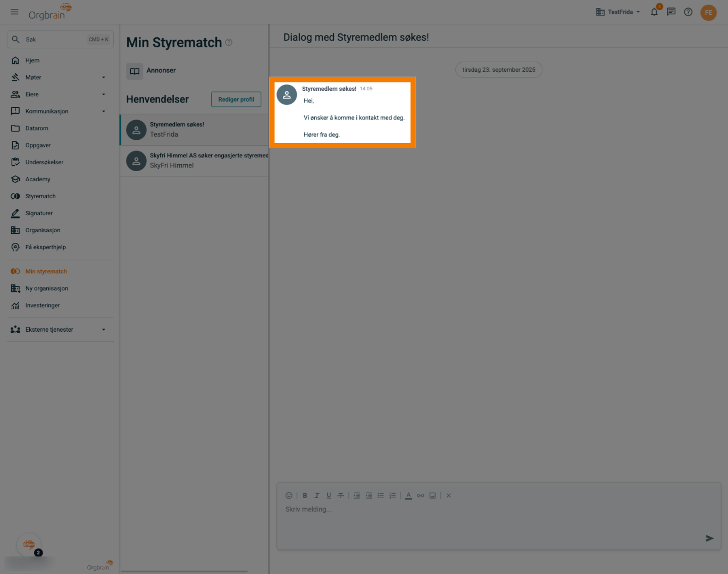Insert an image in the message
Image resolution: width=728 pixels, height=574 pixels.
click(432, 495)
